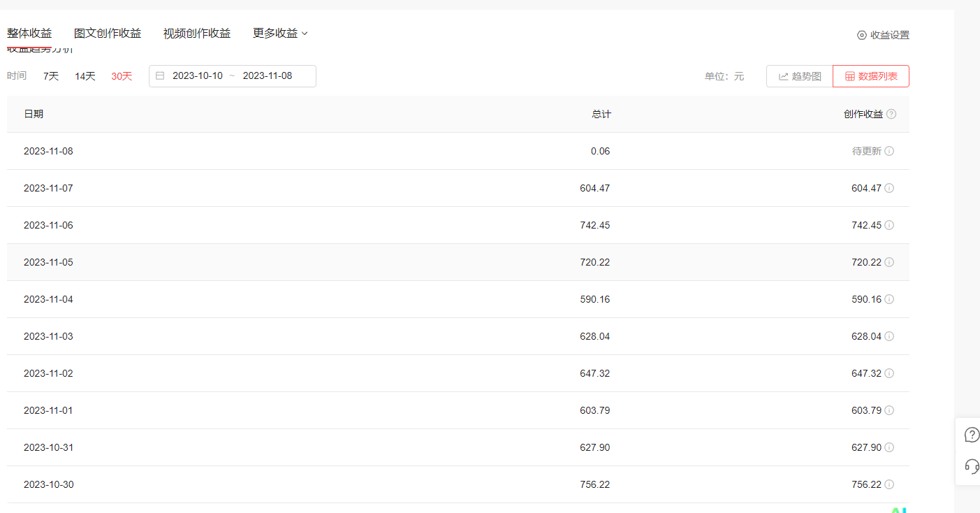This screenshot has width=980, height=513.
Task: Switch to 视频创作收益 tab
Action: pos(197,33)
